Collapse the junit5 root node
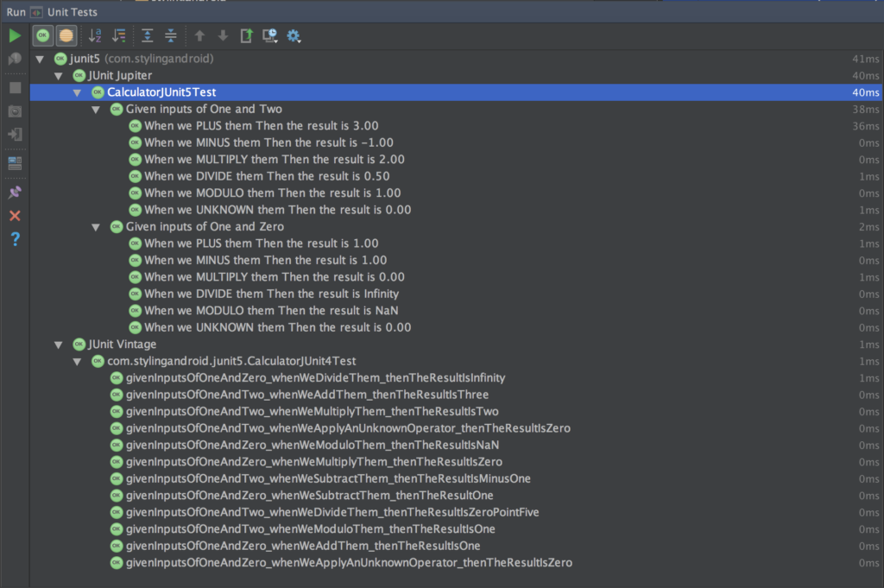 pyautogui.click(x=40, y=59)
